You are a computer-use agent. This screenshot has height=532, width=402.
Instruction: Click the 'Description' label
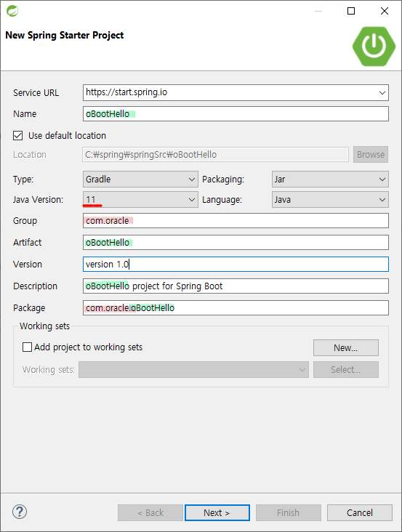36,286
